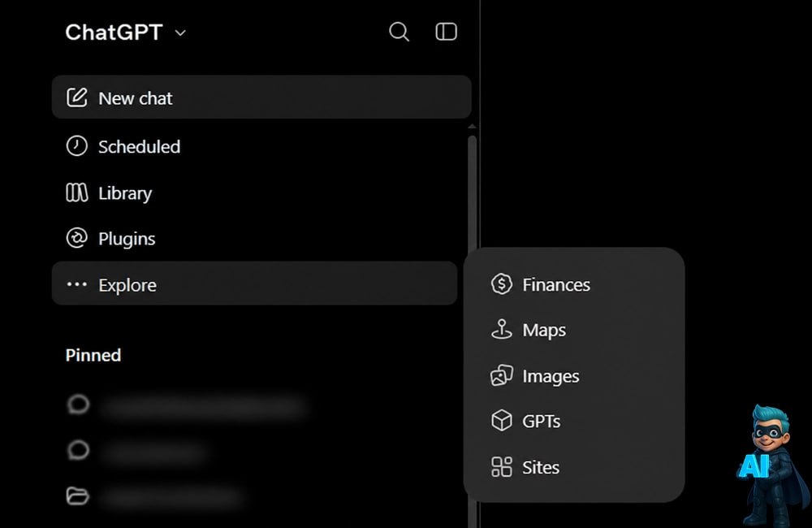
Task: Toggle the sidebar panel icon
Action: click(446, 32)
